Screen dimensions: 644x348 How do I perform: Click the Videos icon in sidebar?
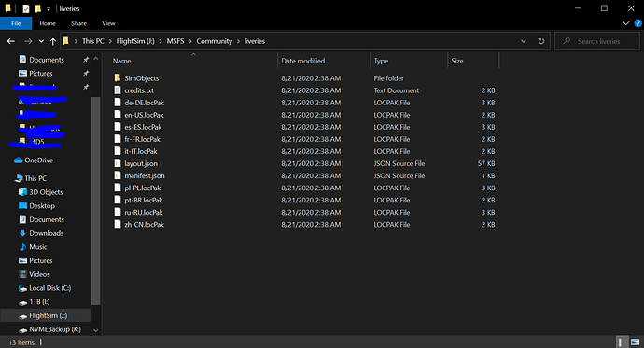[x=23, y=274]
